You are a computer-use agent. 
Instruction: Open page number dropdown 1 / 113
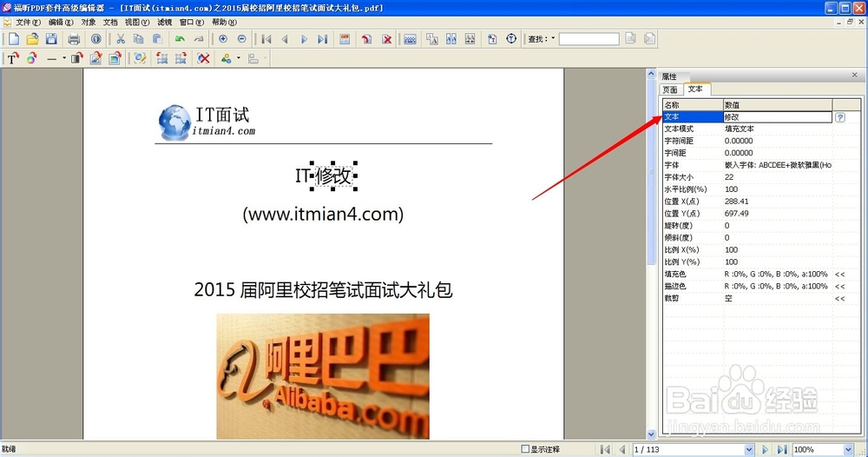pos(748,450)
